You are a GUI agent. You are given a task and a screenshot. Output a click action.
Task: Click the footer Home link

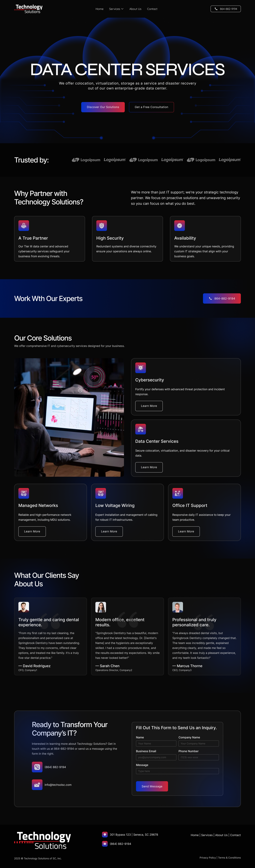pyautogui.click(x=195, y=835)
